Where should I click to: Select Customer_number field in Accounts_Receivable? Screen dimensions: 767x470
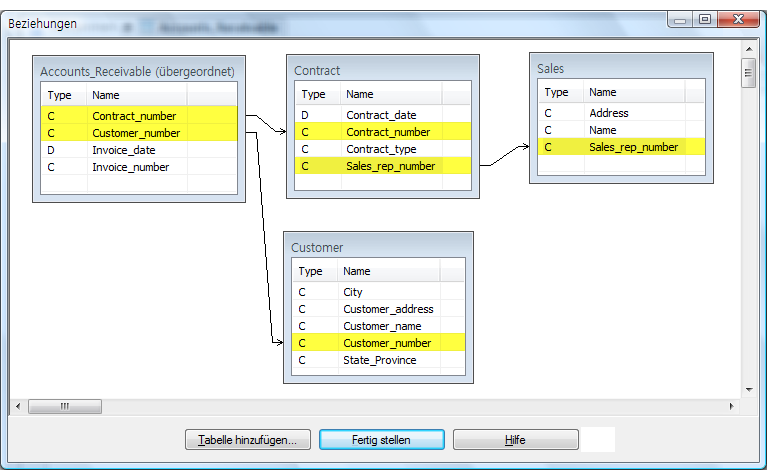[136, 133]
